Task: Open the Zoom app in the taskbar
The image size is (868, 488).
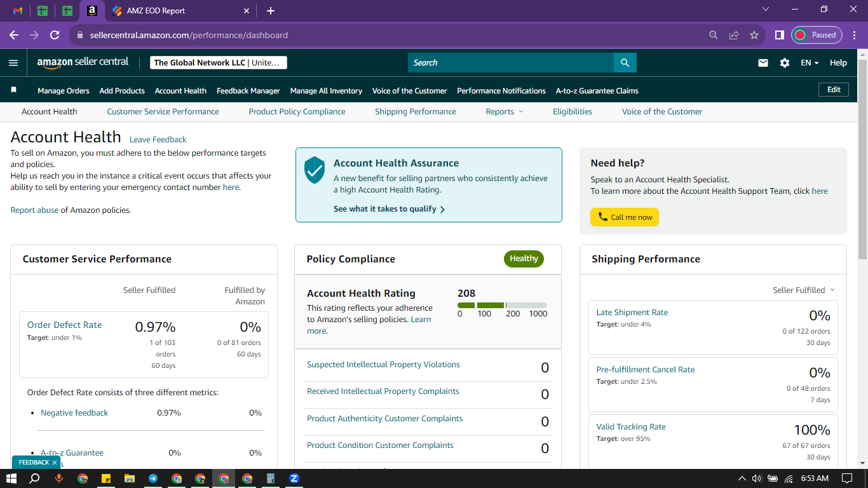Action: 294,478
